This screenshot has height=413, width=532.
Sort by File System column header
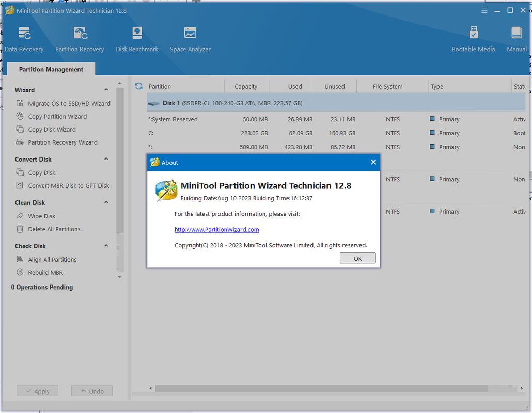[x=392, y=86]
